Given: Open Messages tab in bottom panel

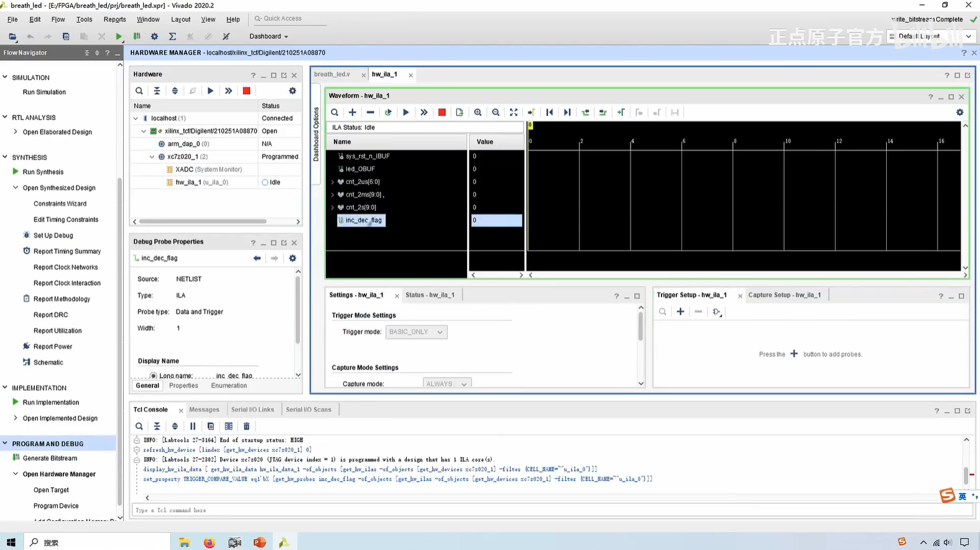Looking at the screenshot, I should tap(204, 409).
